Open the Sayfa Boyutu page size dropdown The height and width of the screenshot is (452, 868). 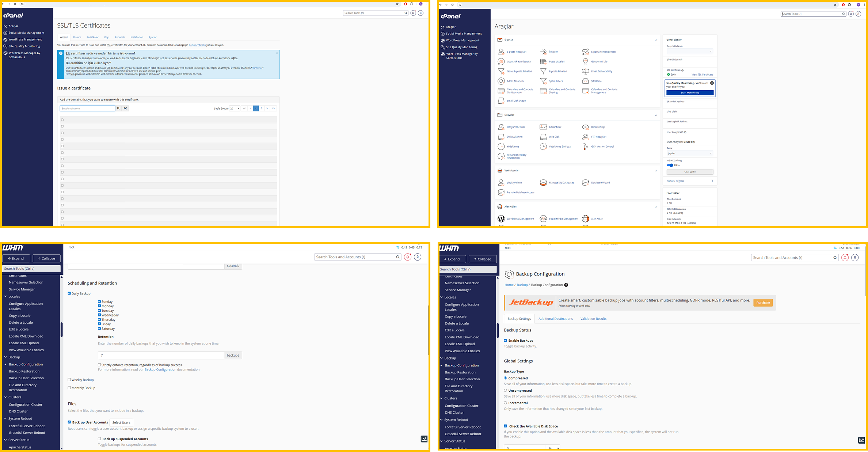[x=234, y=108]
